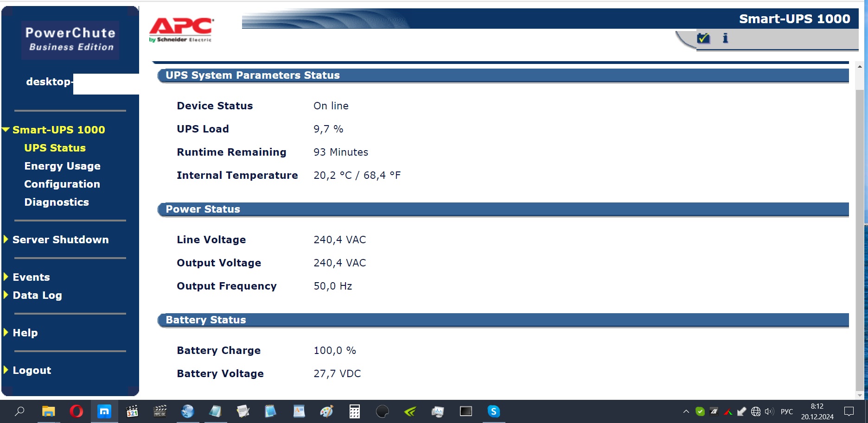
Task: Open the Diagnostics page
Action: pyautogui.click(x=57, y=202)
